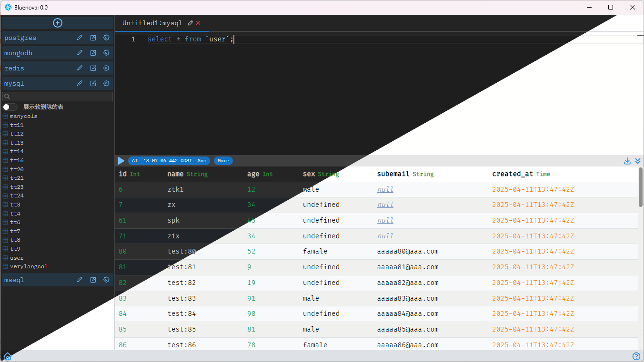Image resolution: width=644 pixels, height=362 pixels.
Task: Open the tt24 table
Action: point(17,196)
